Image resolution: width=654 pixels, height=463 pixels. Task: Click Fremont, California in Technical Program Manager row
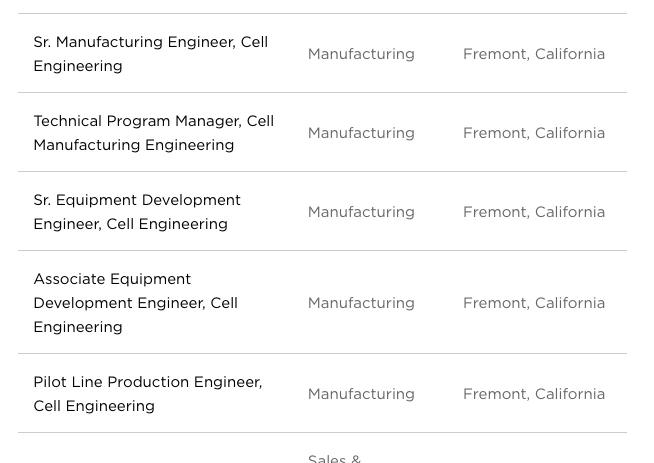[534, 133]
